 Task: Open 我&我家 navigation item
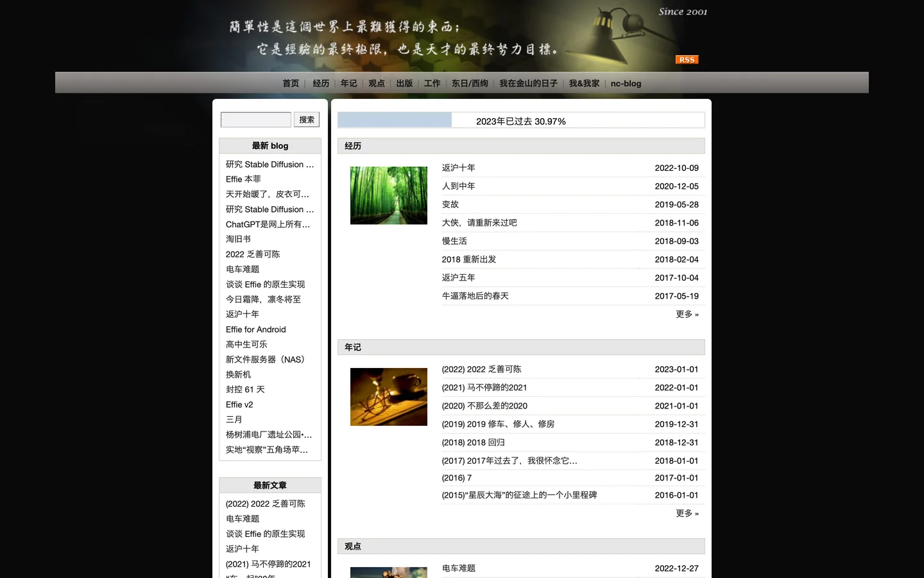[x=584, y=83]
